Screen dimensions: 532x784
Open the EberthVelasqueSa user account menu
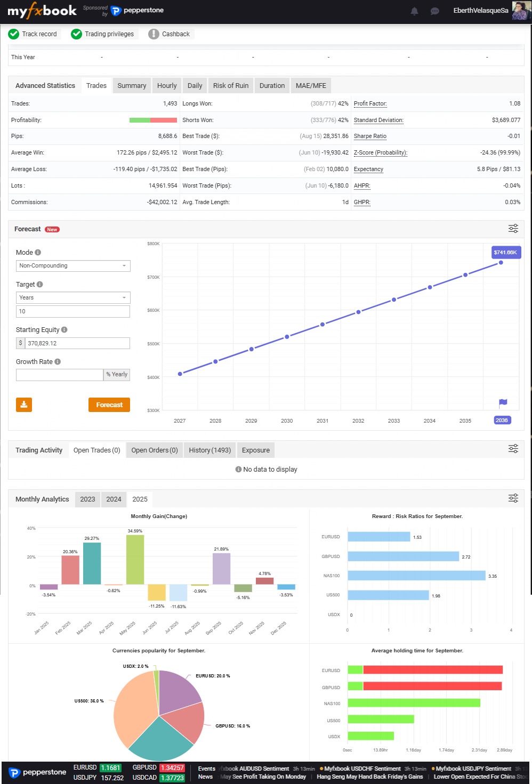click(480, 11)
